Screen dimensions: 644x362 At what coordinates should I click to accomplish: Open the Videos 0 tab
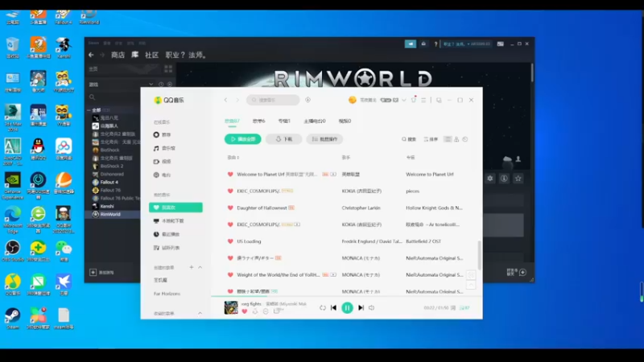click(345, 121)
